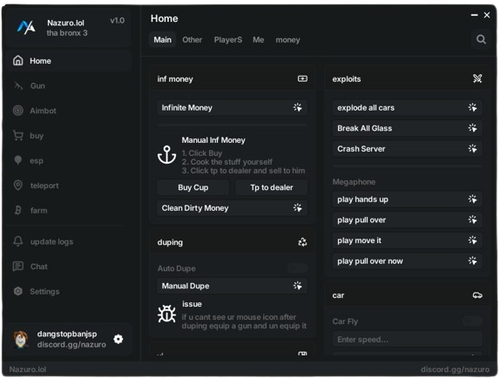This screenshot has width=500, height=379.
Task: Click the cursor icon on Clean Dirty Money
Action: click(x=297, y=208)
